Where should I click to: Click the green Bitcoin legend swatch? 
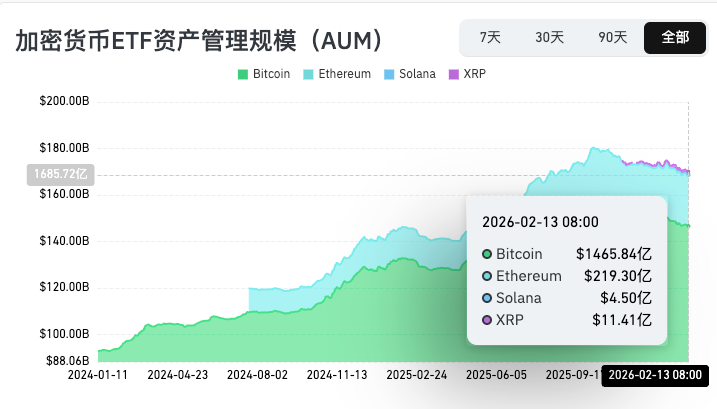pos(243,74)
